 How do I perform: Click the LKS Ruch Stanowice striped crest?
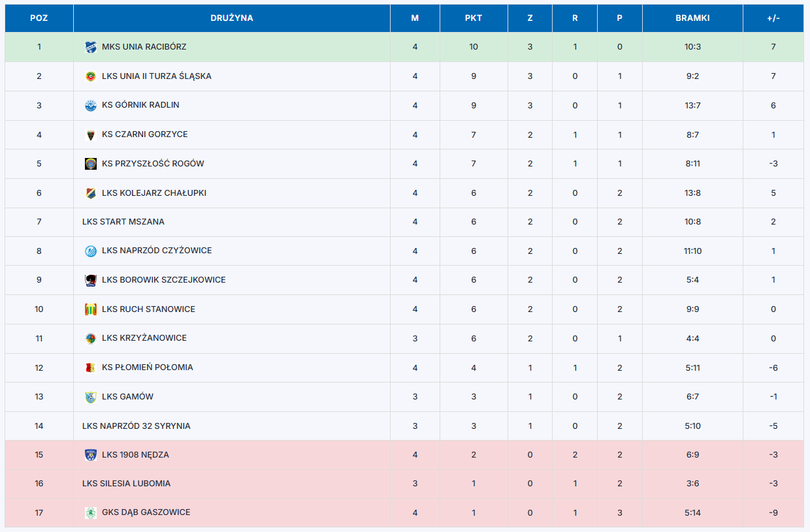pos(91,309)
